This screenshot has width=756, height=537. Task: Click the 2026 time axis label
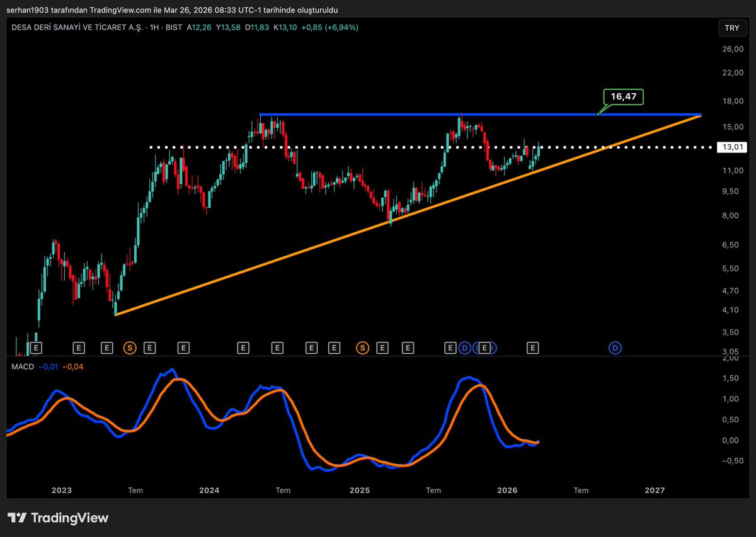coord(507,490)
